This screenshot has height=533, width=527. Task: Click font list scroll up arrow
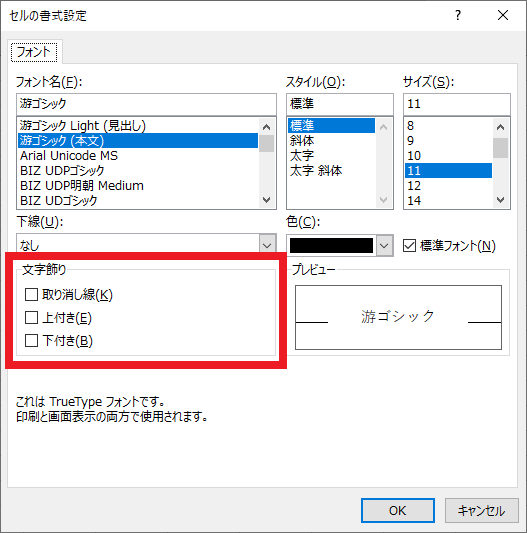tap(267, 127)
